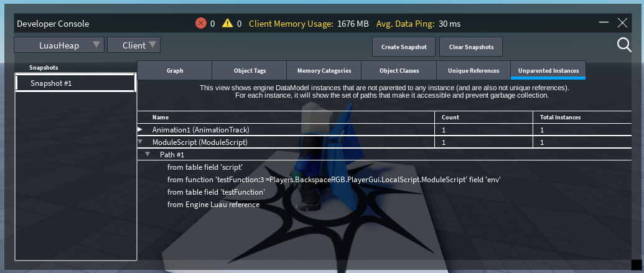This screenshot has width=644, height=273.
Task: Switch to the Unique References tab
Action: tap(473, 71)
